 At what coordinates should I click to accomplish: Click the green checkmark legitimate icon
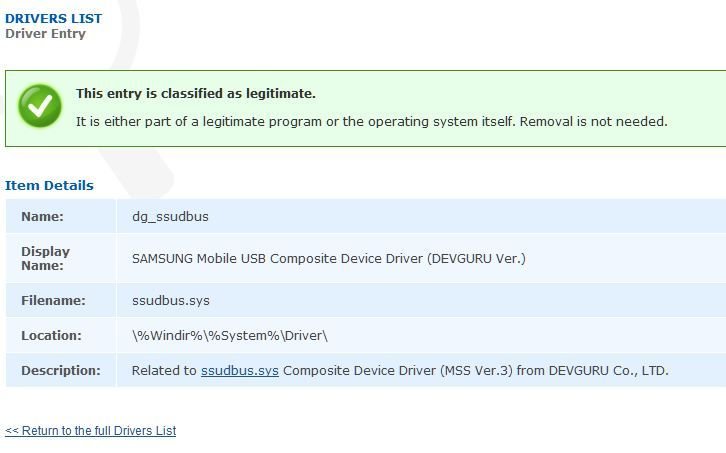coord(40,106)
